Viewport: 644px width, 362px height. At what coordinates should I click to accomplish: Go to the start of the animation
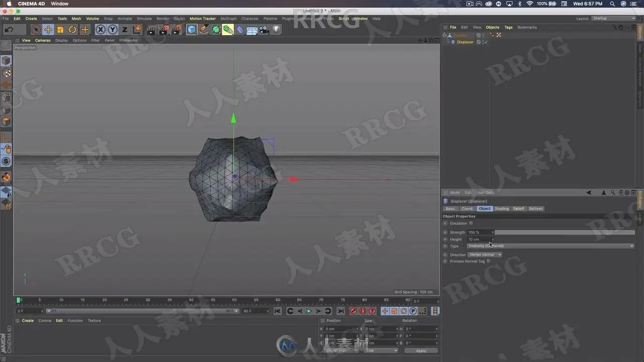[x=277, y=311]
